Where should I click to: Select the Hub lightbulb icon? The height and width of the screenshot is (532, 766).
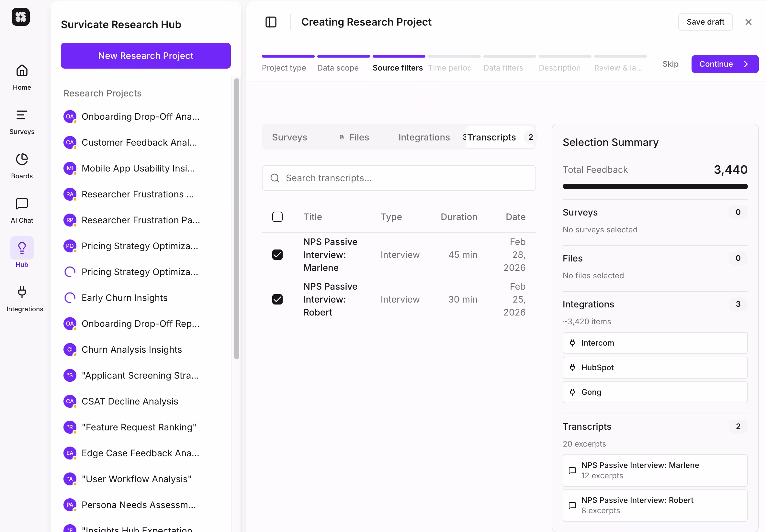tap(22, 248)
